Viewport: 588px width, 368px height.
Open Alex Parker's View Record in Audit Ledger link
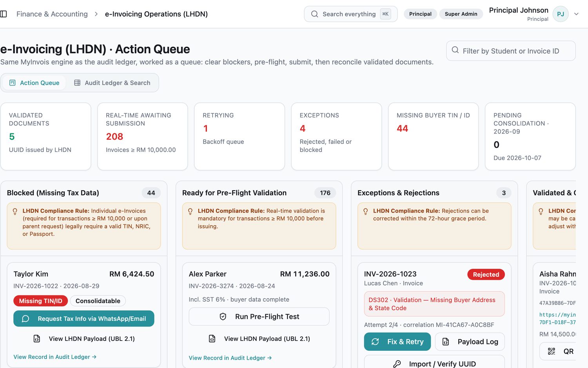pyautogui.click(x=230, y=358)
